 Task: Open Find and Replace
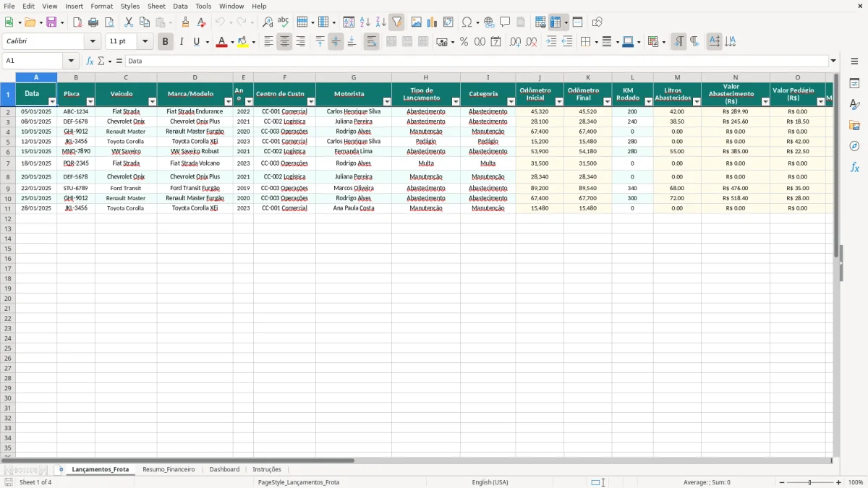tap(268, 22)
